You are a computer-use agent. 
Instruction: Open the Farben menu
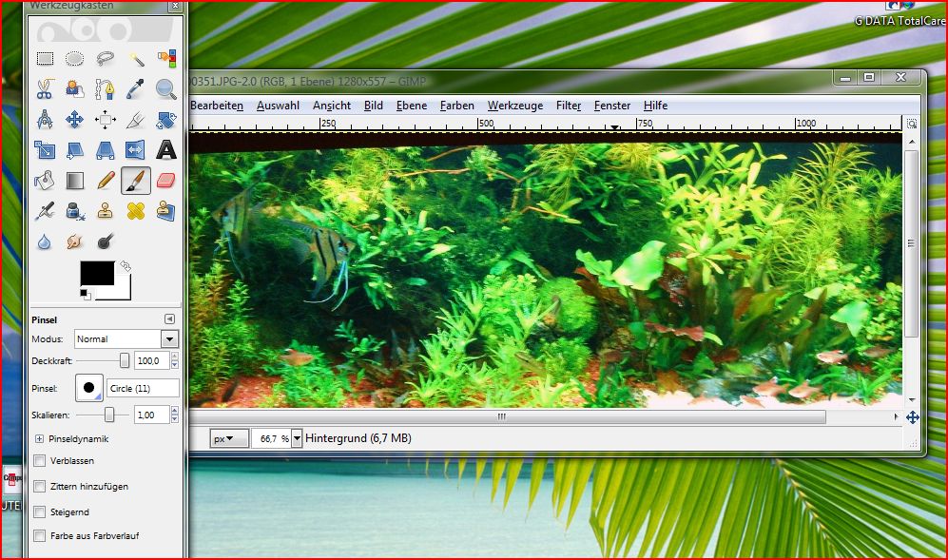(x=457, y=106)
